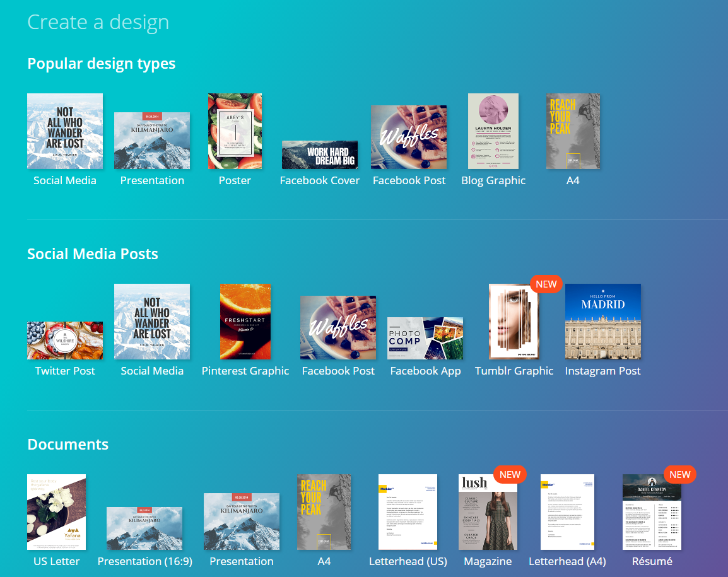This screenshot has width=728, height=577.
Task: Choose the Blog Graphic template thumbnail
Action: click(x=493, y=131)
